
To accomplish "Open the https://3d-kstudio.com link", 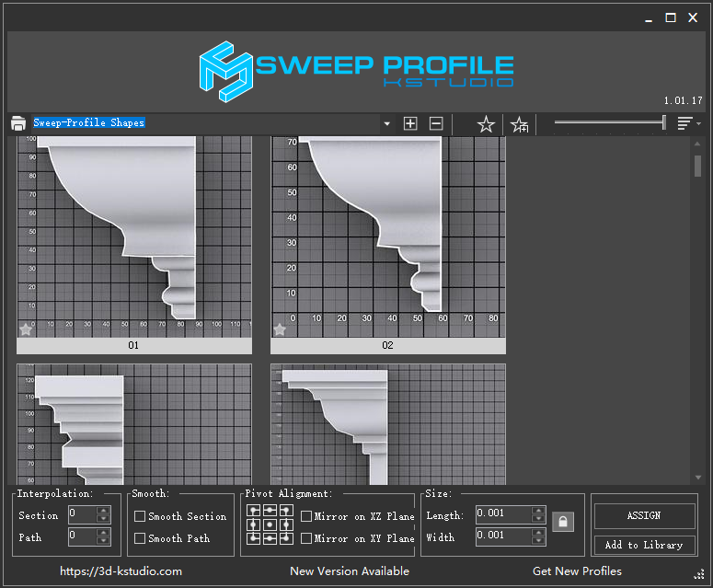I will coord(121,571).
